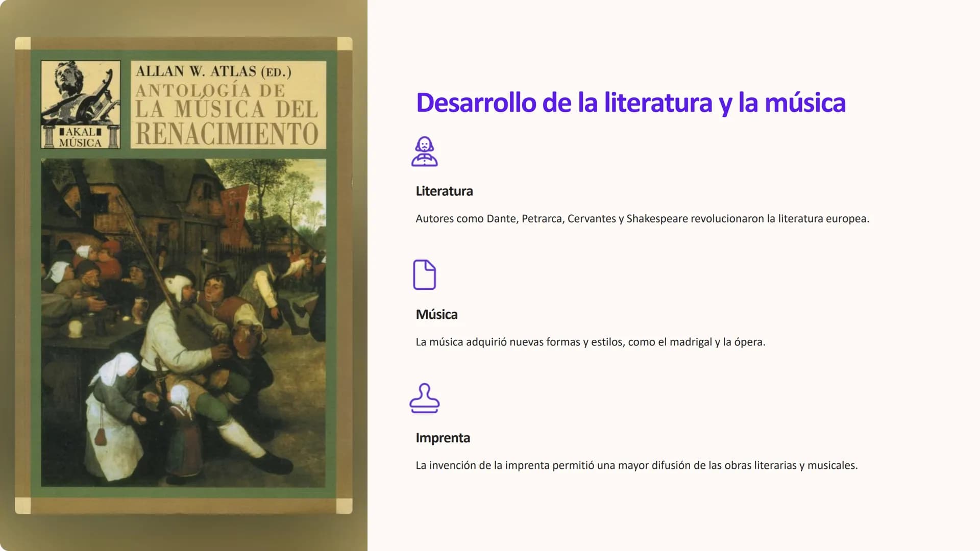Click 'LA MÚSICA DEL' on the cover
The image size is (980, 551).
227,110
